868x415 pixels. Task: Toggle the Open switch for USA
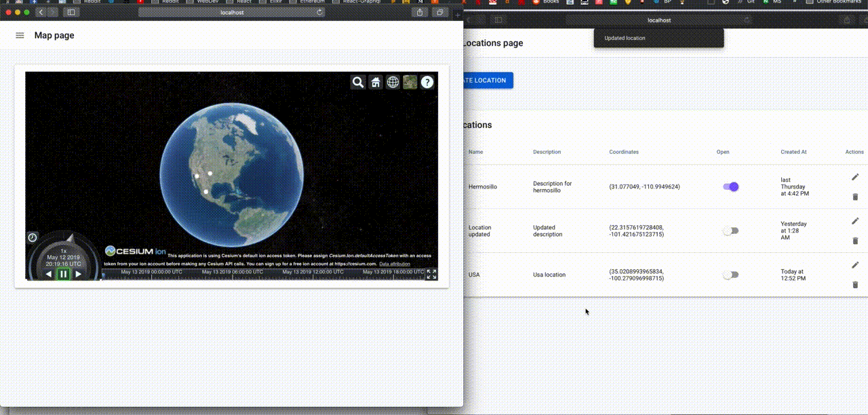(x=730, y=275)
